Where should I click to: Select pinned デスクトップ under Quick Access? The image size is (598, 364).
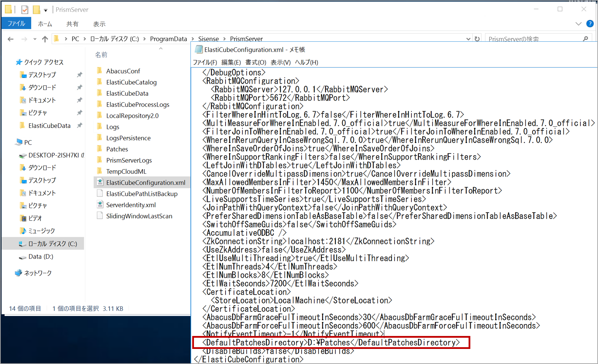pos(42,75)
